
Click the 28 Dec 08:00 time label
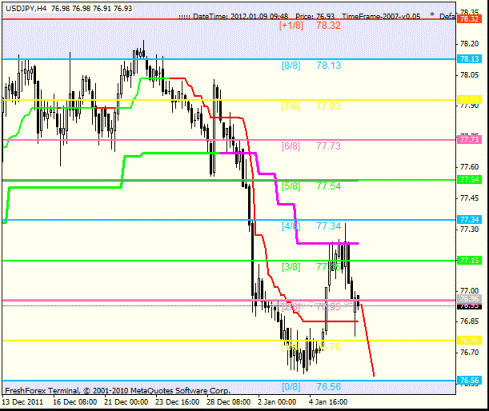pos(228,402)
